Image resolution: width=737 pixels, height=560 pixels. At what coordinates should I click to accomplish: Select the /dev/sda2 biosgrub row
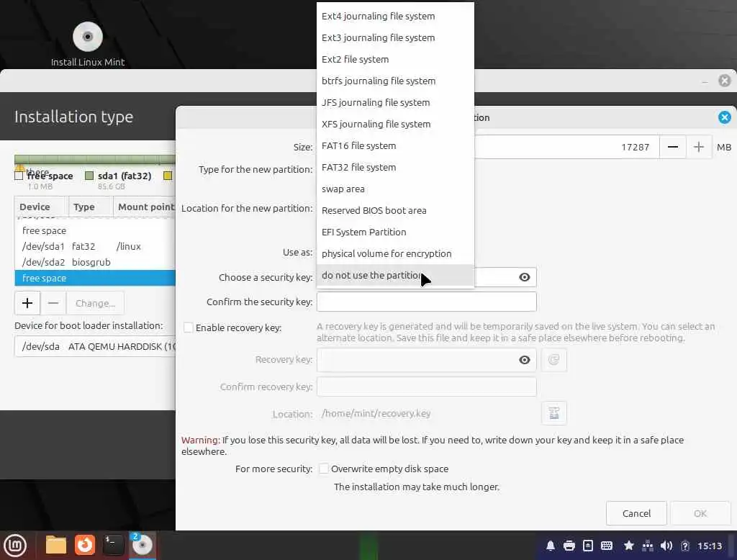tap(95, 263)
